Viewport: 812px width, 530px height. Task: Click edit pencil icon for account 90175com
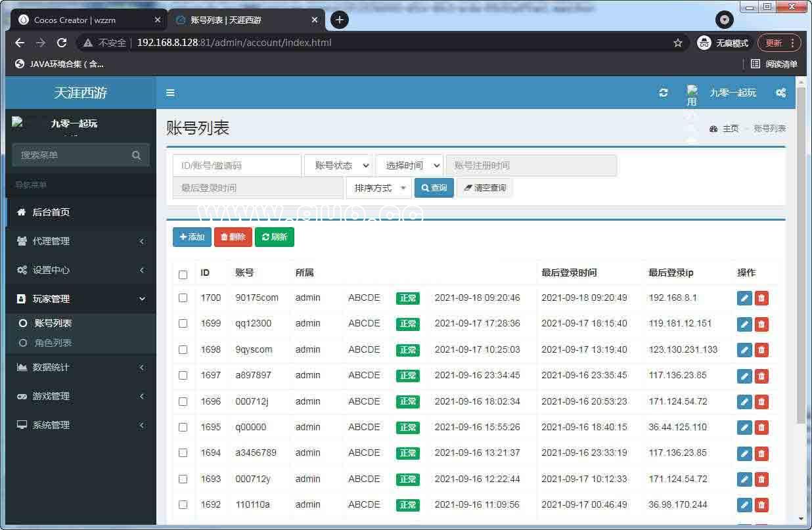click(744, 298)
